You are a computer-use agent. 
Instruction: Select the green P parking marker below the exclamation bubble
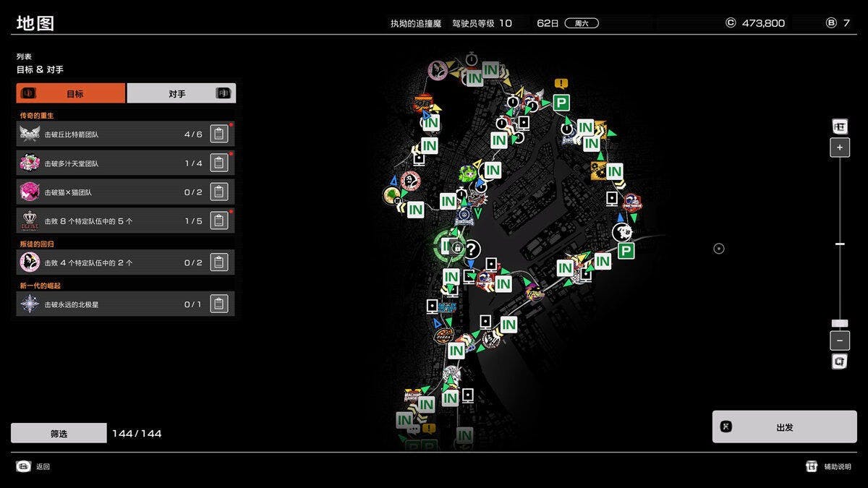point(561,103)
